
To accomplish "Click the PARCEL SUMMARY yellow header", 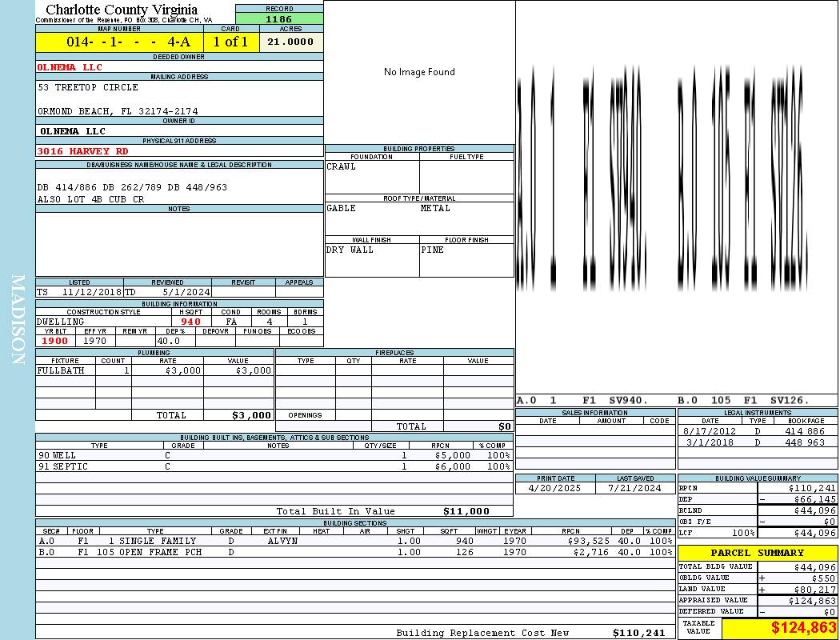I will coord(758,553).
